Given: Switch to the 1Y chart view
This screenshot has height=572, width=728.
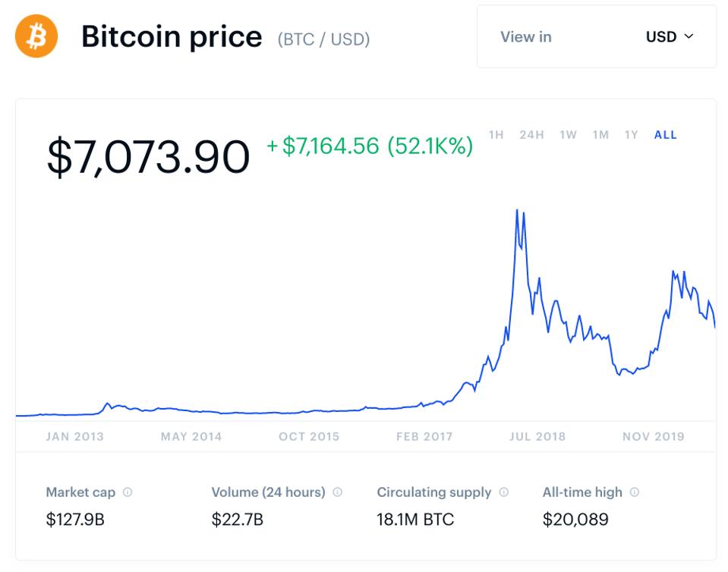Looking at the screenshot, I should [631, 135].
